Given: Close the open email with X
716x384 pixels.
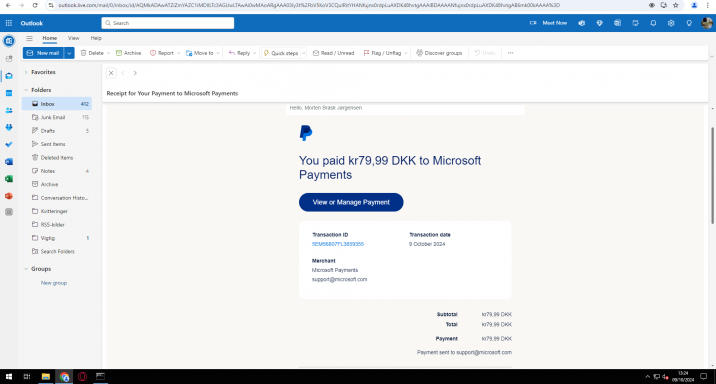Looking at the screenshot, I should pos(111,73).
